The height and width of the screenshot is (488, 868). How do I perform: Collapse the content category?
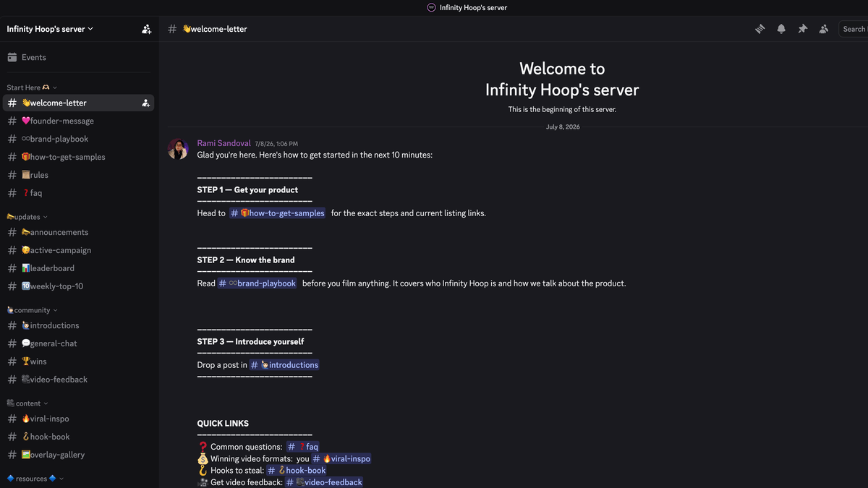[27, 403]
